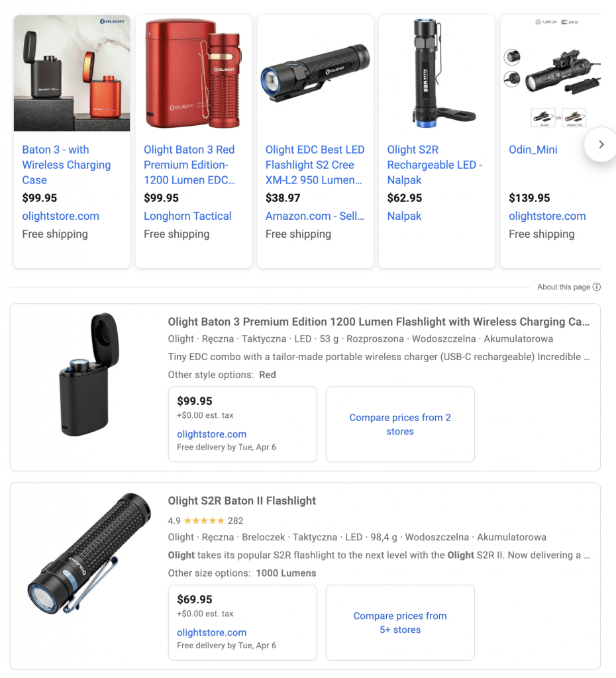The width and height of the screenshot is (616, 678).
Task: Open Olight S2R Baton II Flashlight title
Action: point(242,501)
